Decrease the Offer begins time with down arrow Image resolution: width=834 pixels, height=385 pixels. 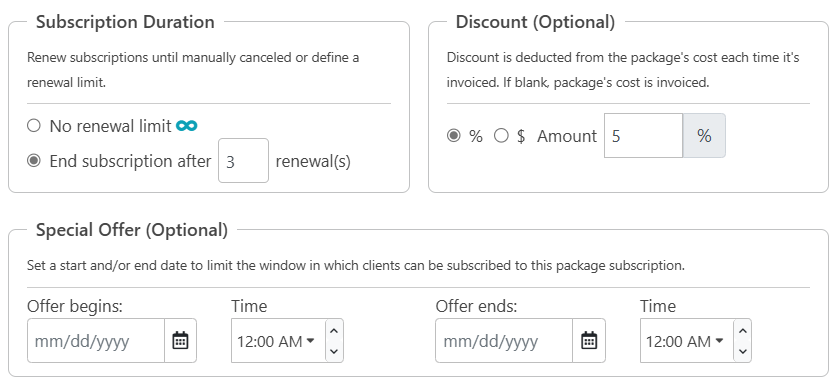pyautogui.click(x=334, y=351)
